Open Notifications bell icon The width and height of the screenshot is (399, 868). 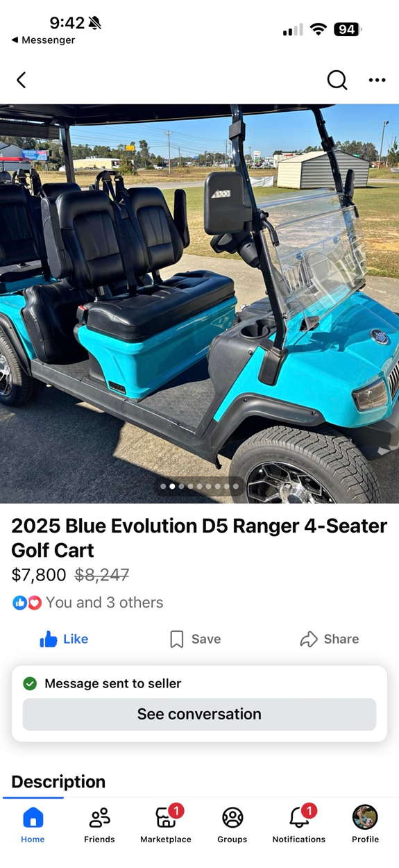[299, 824]
